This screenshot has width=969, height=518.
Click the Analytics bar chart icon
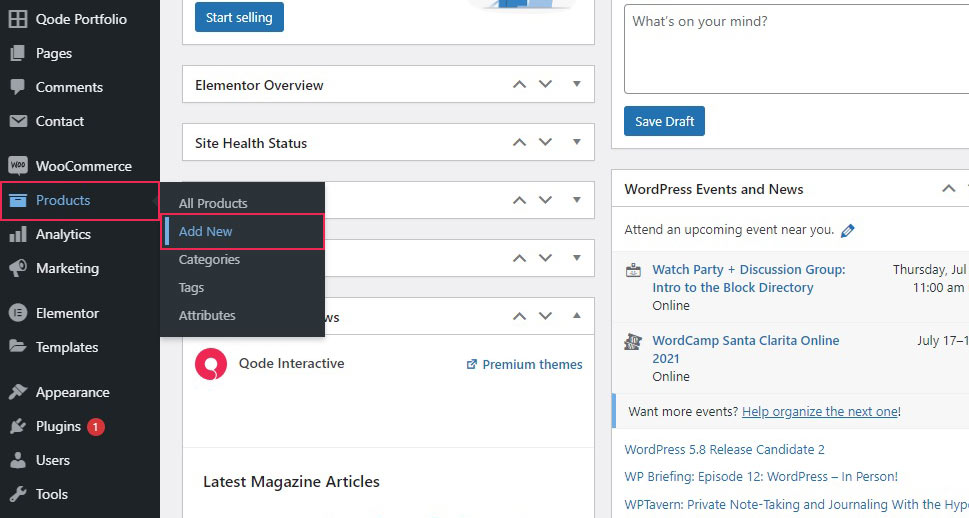point(18,234)
